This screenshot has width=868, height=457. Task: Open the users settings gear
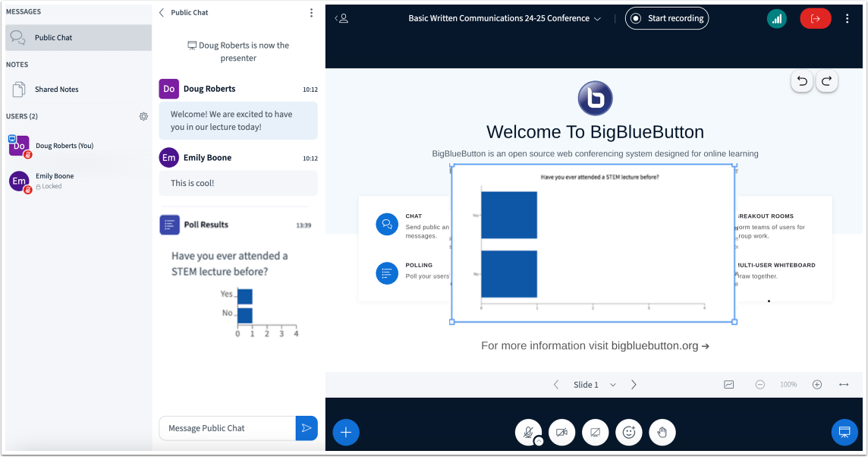pos(143,116)
